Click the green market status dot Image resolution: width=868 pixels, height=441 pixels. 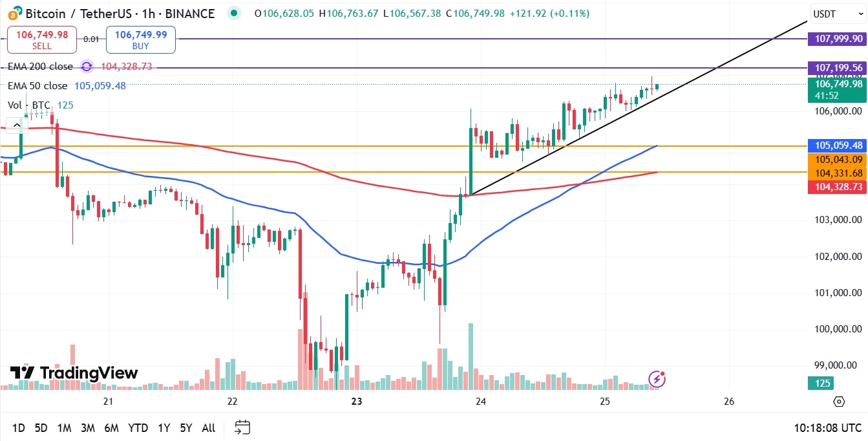point(235,13)
